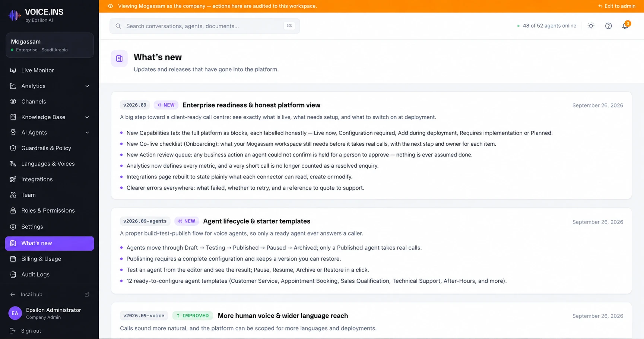Click the '48 of 52 agents online' status

tap(546, 26)
